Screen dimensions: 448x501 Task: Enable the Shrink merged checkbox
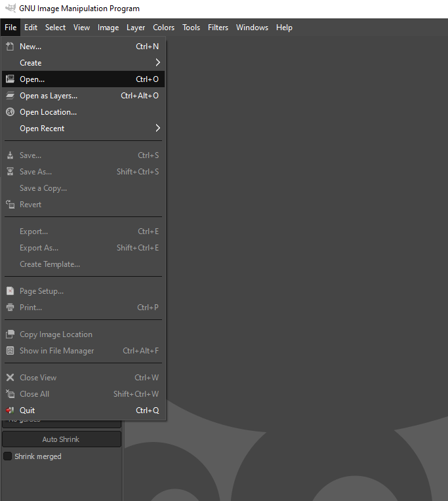pyautogui.click(x=7, y=456)
